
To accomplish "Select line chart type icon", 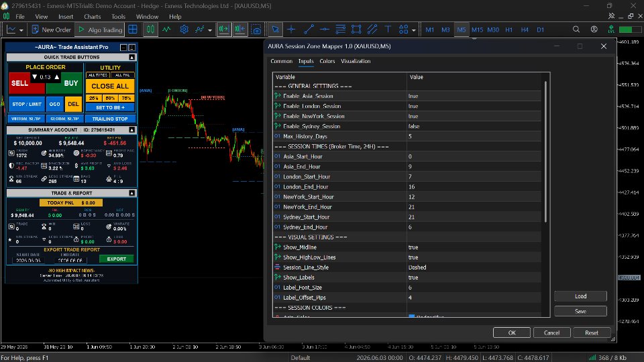I will (x=166, y=29).
